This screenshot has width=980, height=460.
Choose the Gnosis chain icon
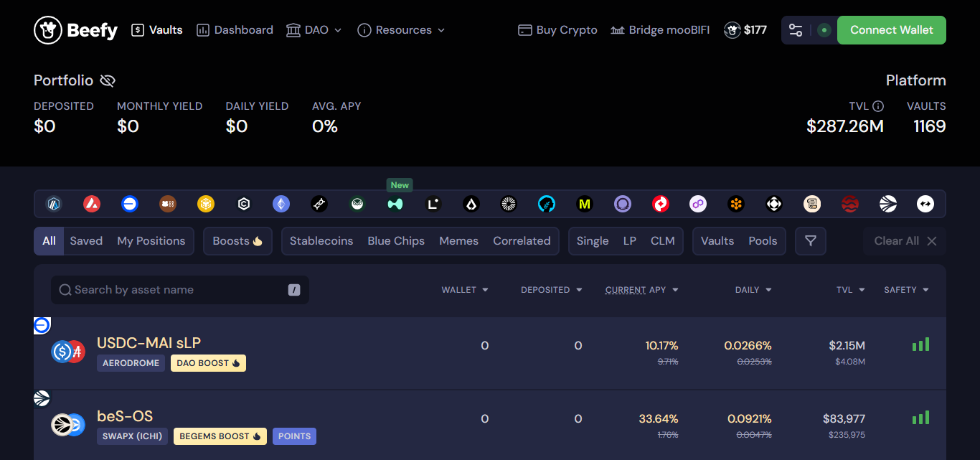[357, 205]
